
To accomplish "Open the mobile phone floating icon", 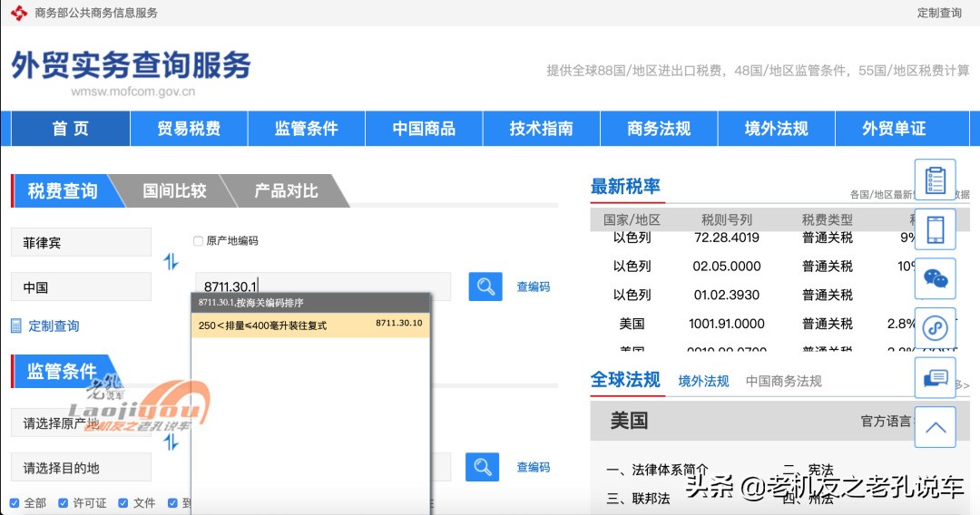I will (x=935, y=229).
